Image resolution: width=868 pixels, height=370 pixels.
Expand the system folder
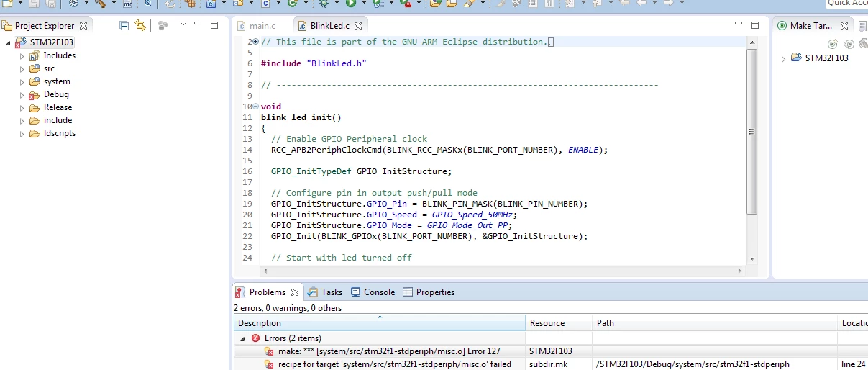pyautogui.click(x=22, y=81)
